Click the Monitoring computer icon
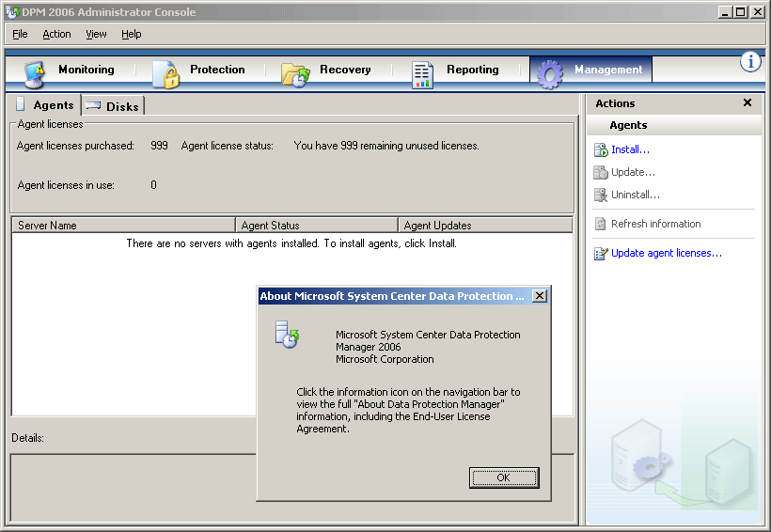 pyautogui.click(x=35, y=74)
